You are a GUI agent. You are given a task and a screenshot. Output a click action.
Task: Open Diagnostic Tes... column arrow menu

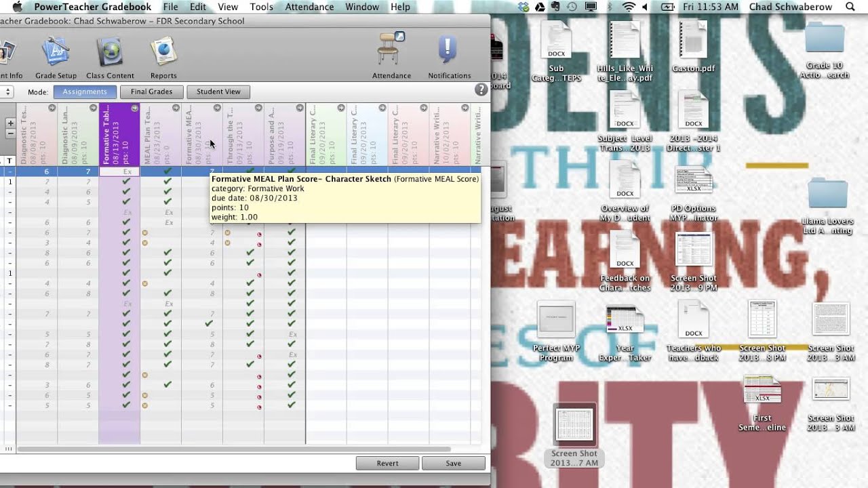(52, 108)
